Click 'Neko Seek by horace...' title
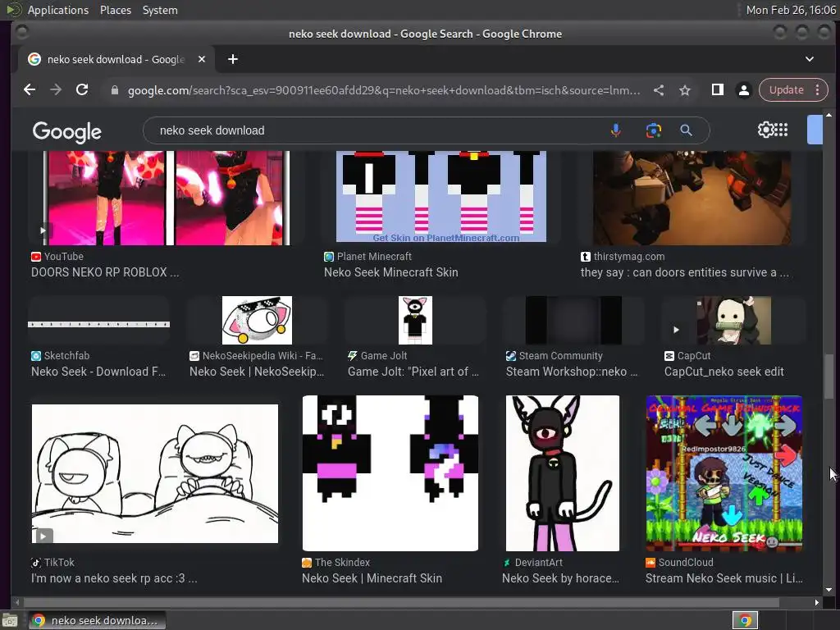Image resolution: width=840 pixels, height=630 pixels. pos(560,578)
